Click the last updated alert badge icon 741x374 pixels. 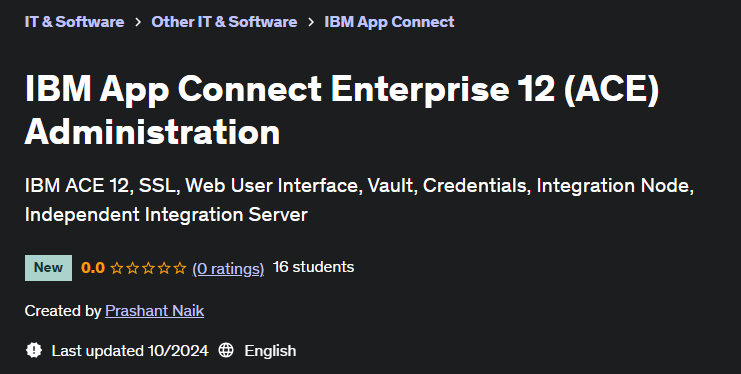click(34, 350)
